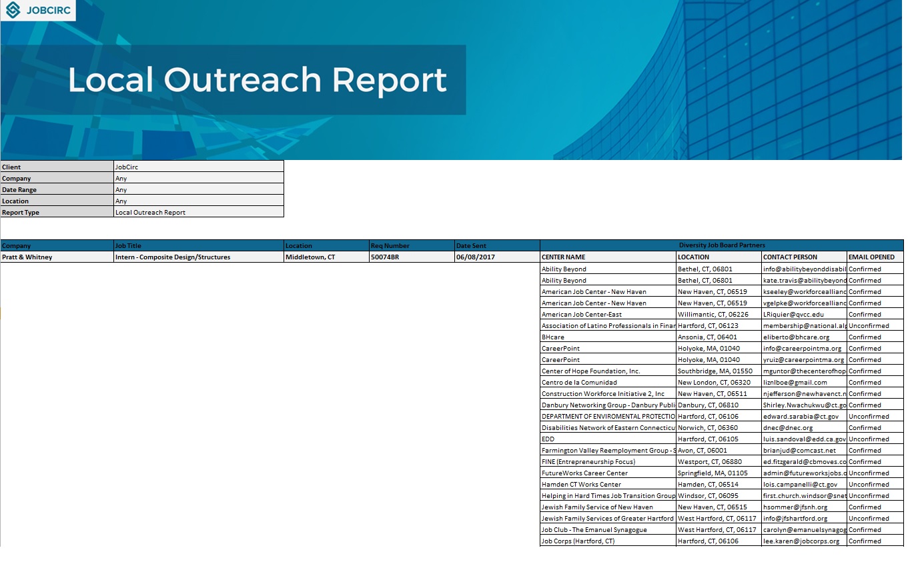Select the Local Outreach Report banner title
924x562 pixels.
[x=258, y=80]
